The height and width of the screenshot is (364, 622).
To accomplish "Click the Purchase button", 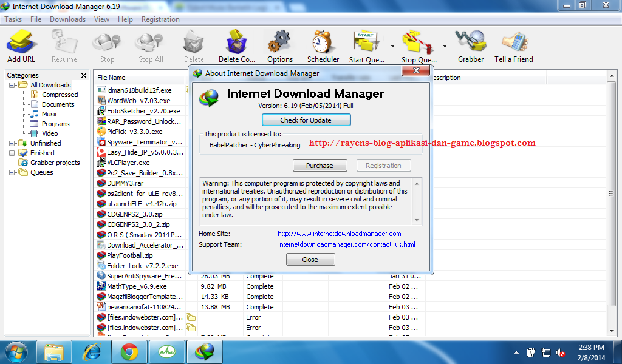I will tap(320, 166).
